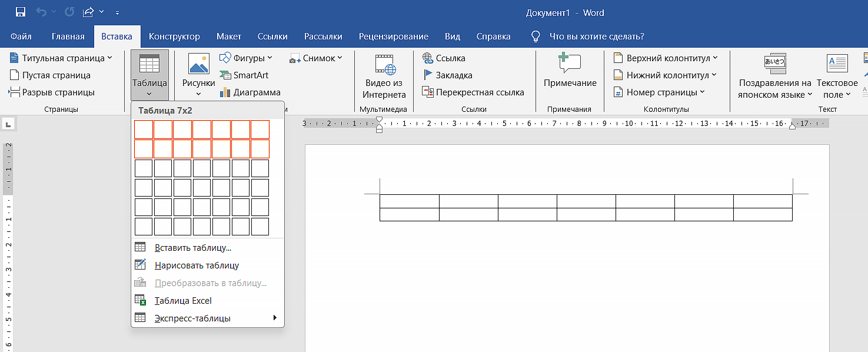Switch to the Конструктор tab

(174, 36)
